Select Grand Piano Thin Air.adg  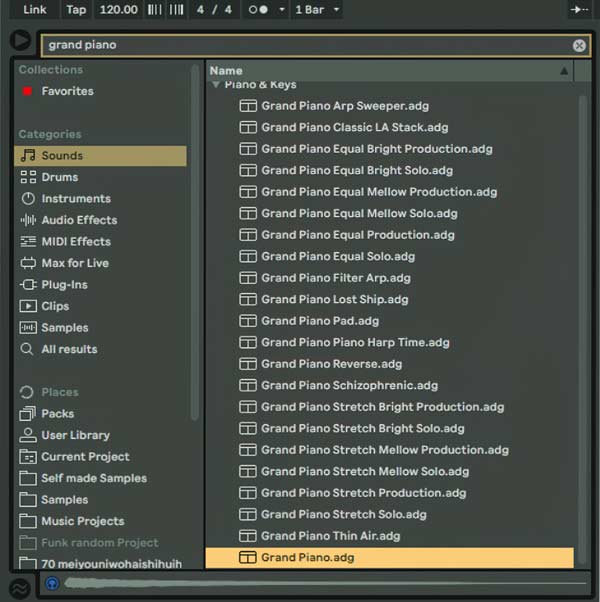click(390, 536)
